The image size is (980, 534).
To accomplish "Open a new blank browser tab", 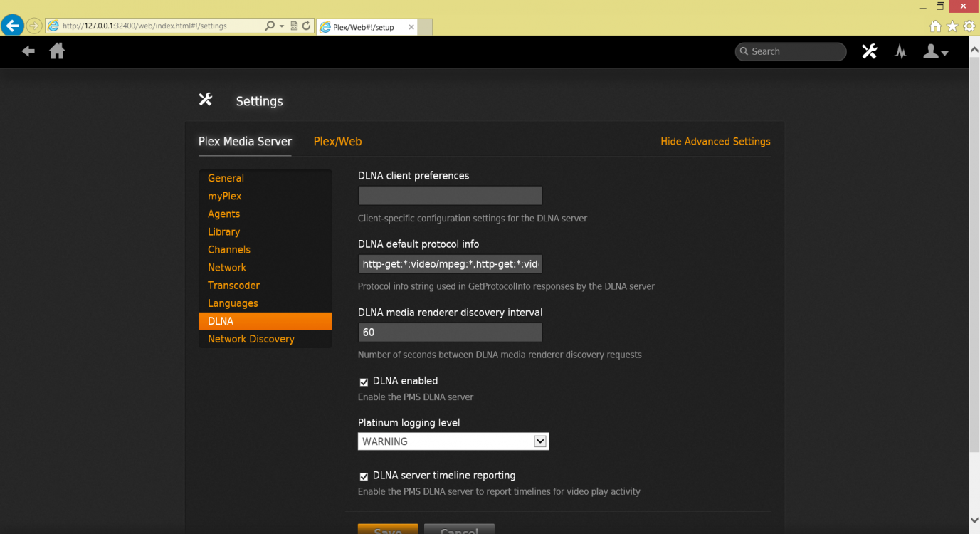I will (x=425, y=27).
